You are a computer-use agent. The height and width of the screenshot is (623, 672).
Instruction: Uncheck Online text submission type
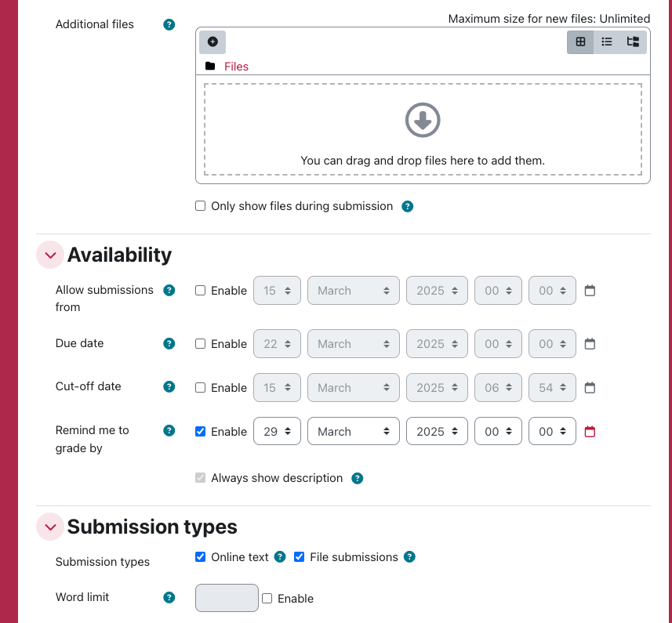tap(200, 556)
